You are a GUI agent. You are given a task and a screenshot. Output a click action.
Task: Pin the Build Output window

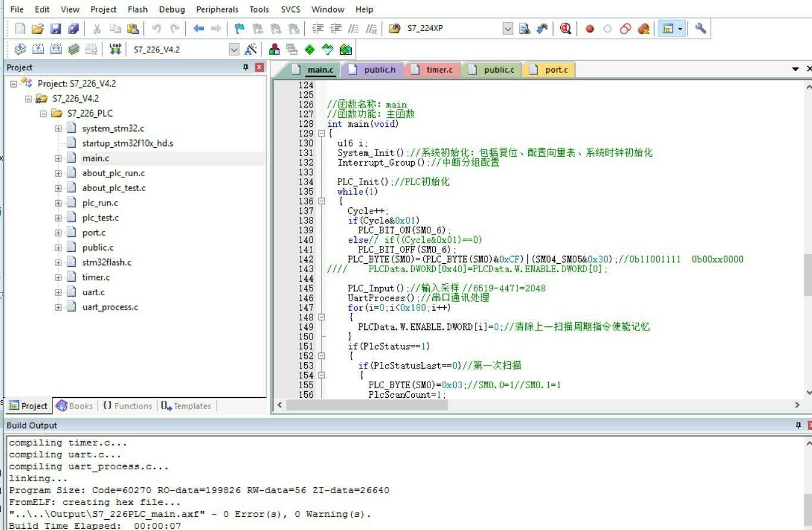(x=798, y=425)
